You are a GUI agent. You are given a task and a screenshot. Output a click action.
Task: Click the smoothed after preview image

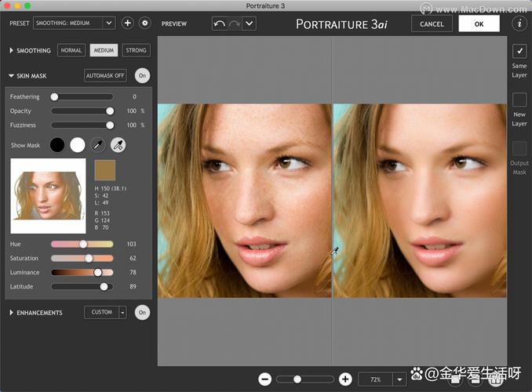tap(420, 201)
